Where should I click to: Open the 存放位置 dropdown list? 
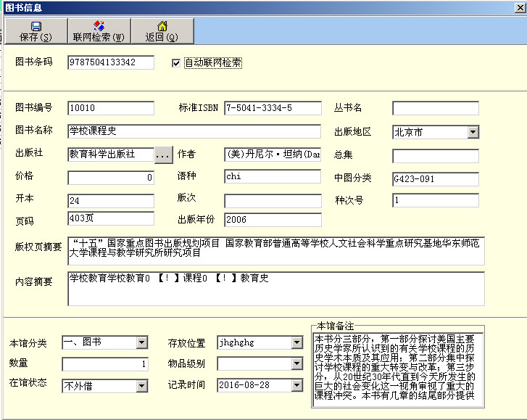tap(296, 342)
